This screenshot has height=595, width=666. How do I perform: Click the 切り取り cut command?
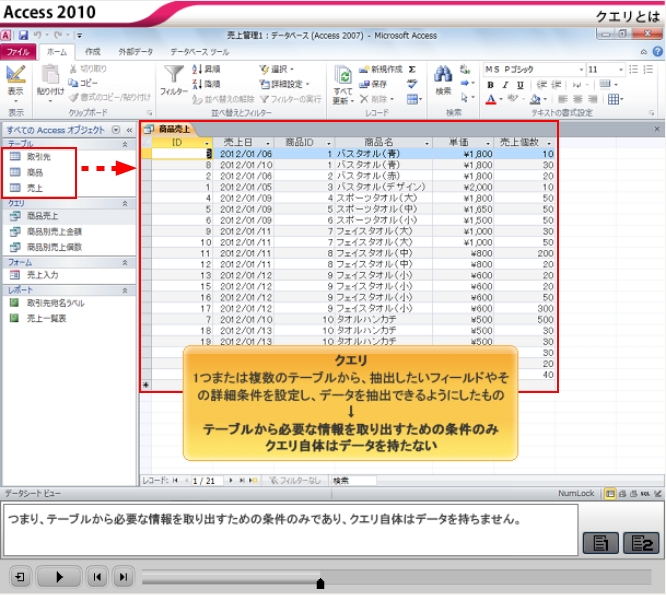tap(88, 68)
